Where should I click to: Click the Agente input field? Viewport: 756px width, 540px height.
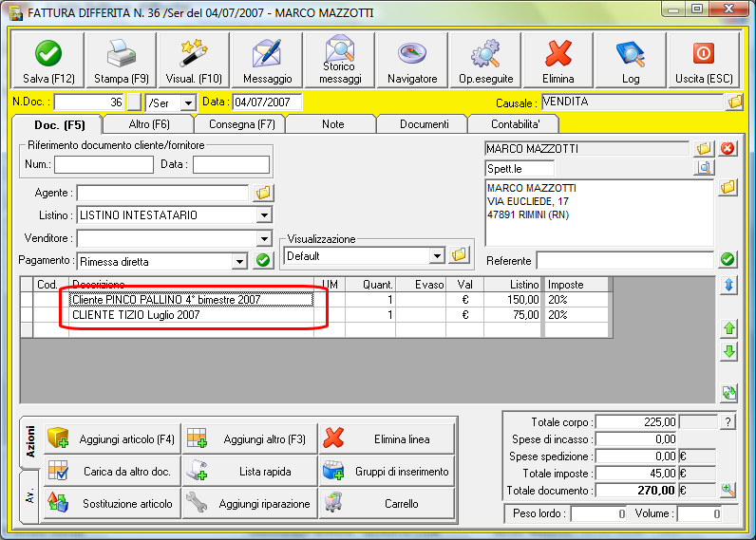click(x=162, y=193)
